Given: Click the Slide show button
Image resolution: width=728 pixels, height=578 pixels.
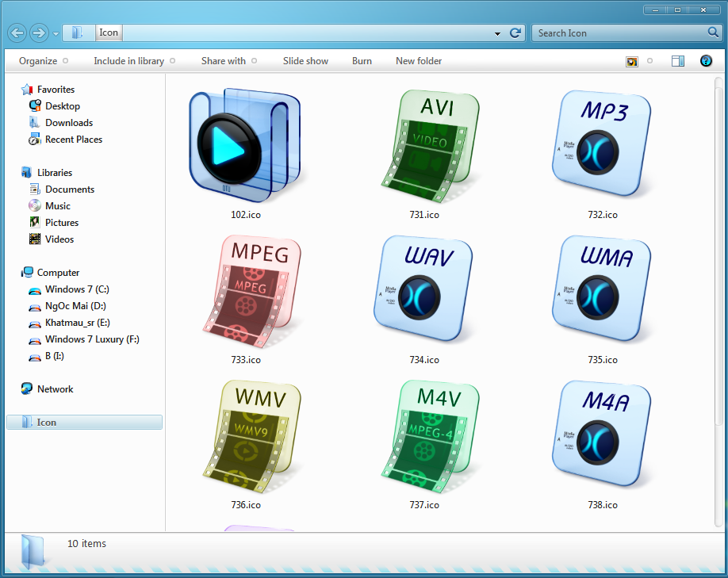Looking at the screenshot, I should (x=305, y=61).
